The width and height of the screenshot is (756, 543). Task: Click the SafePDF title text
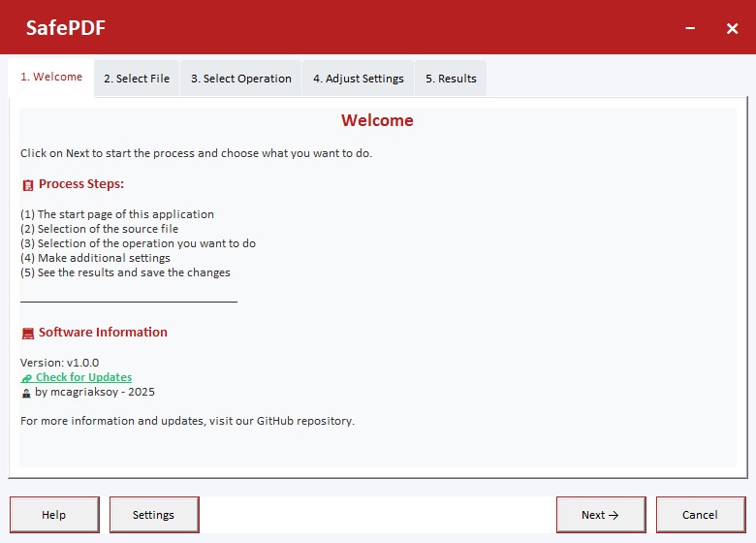pyautogui.click(x=66, y=28)
